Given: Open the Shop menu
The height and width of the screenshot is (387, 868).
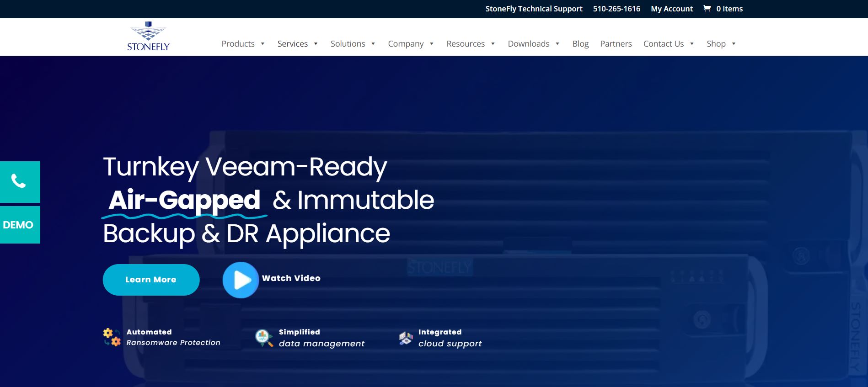Looking at the screenshot, I should tap(716, 44).
